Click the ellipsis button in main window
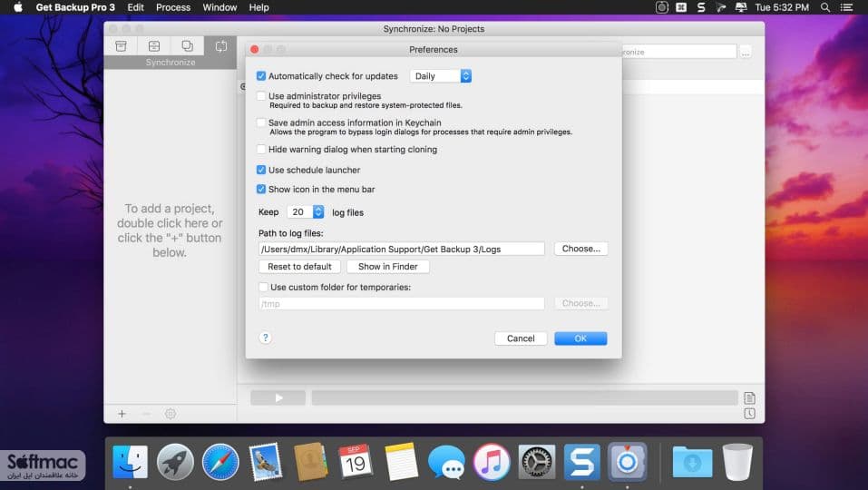This screenshot has height=490, width=868. [x=746, y=52]
